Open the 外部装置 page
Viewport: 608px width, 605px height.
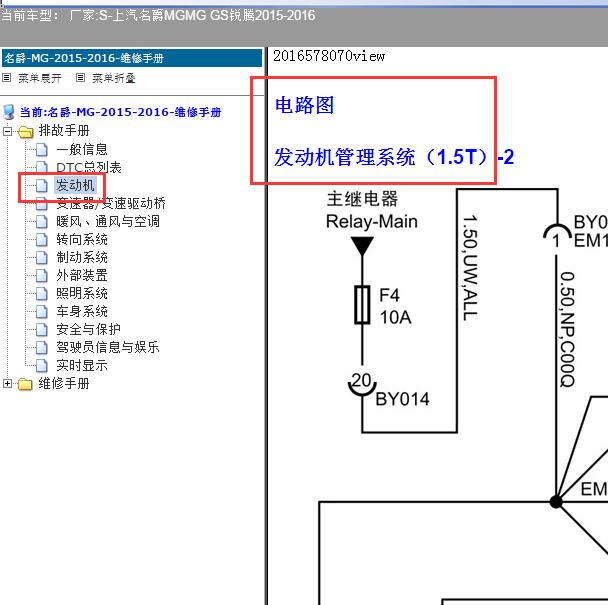coord(82,275)
